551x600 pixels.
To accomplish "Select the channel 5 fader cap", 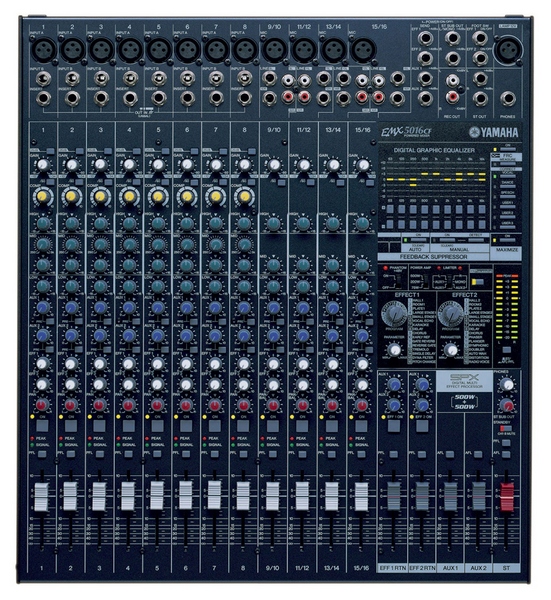I will pos(157,496).
